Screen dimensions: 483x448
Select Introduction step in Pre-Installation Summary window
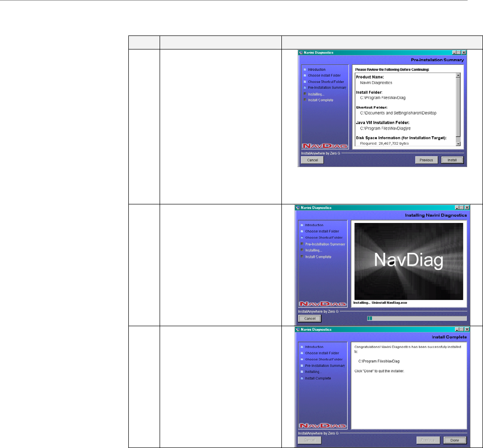tap(317, 70)
